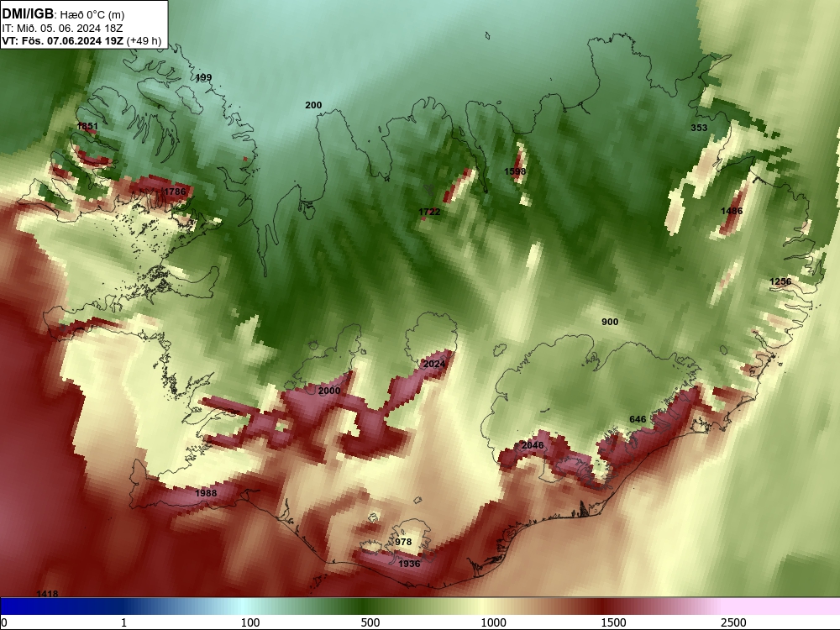Click the 1988 map value
Screen dimensions: 840x630
pos(206,493)
